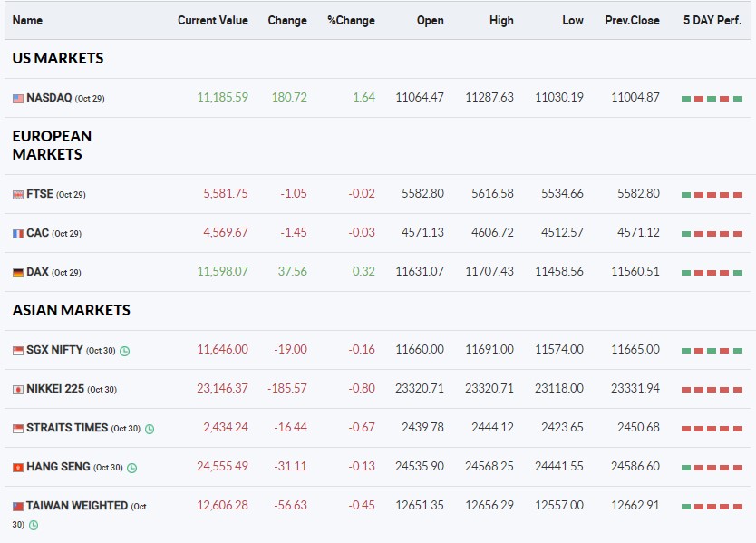Open the NASDAQ index link
The height and width of the screenshot is (543, 756).
[x=49, y=98]
